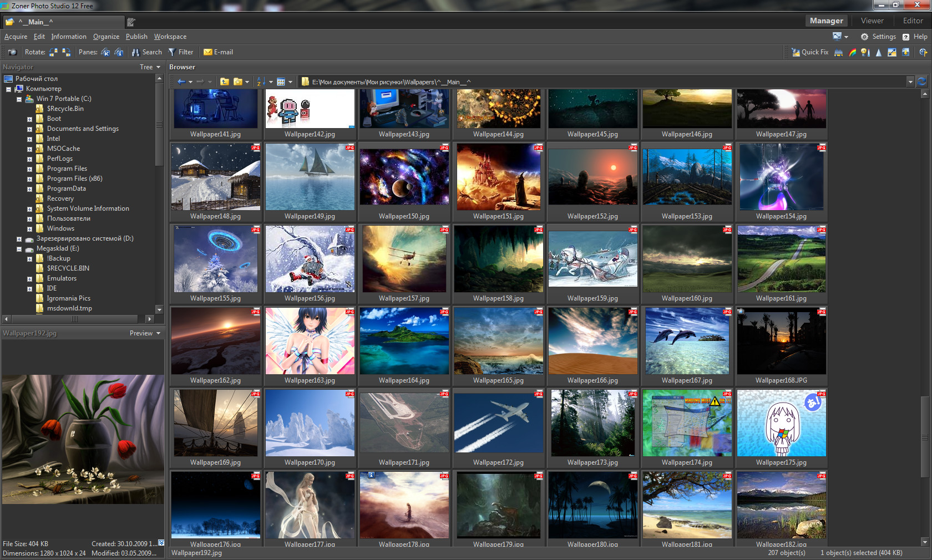Open Search with binoculars icon
The image size is (932, 560).
[147, 52]
